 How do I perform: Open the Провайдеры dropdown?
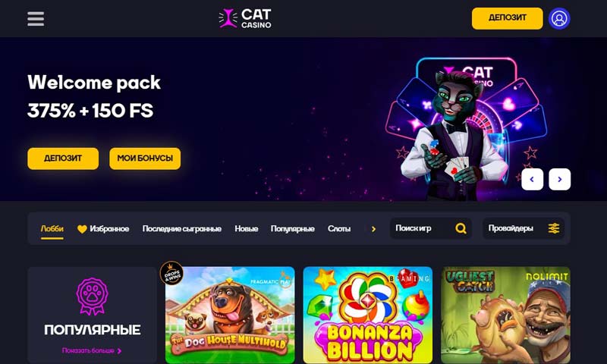(x=524, y=228)
